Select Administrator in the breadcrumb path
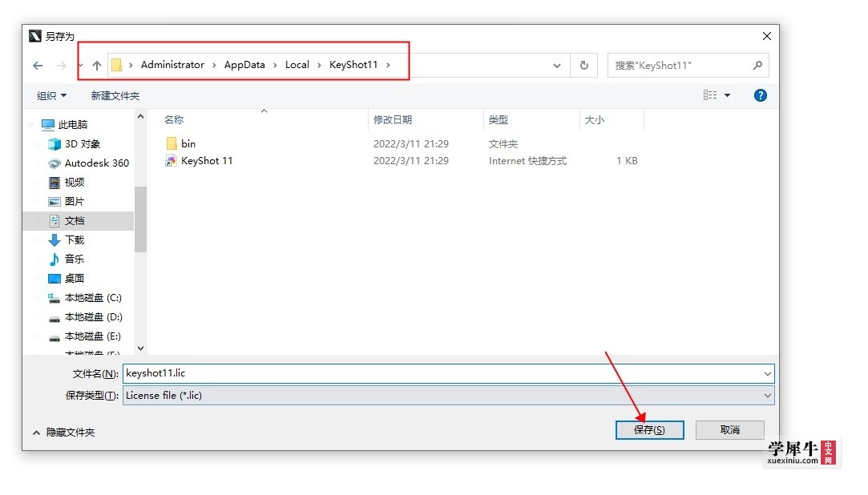Screen dimensions: 868x495 pyautogui.click(x=172, y=65)
